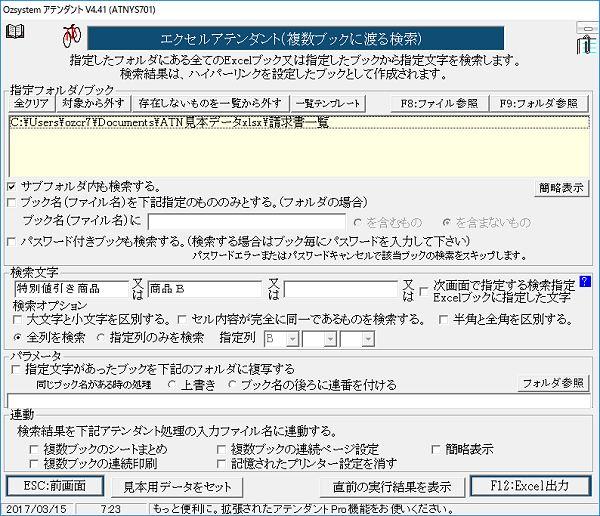Select the 請求書一覧 folder path row
This screenshot has width=600, height=516.
299,122
